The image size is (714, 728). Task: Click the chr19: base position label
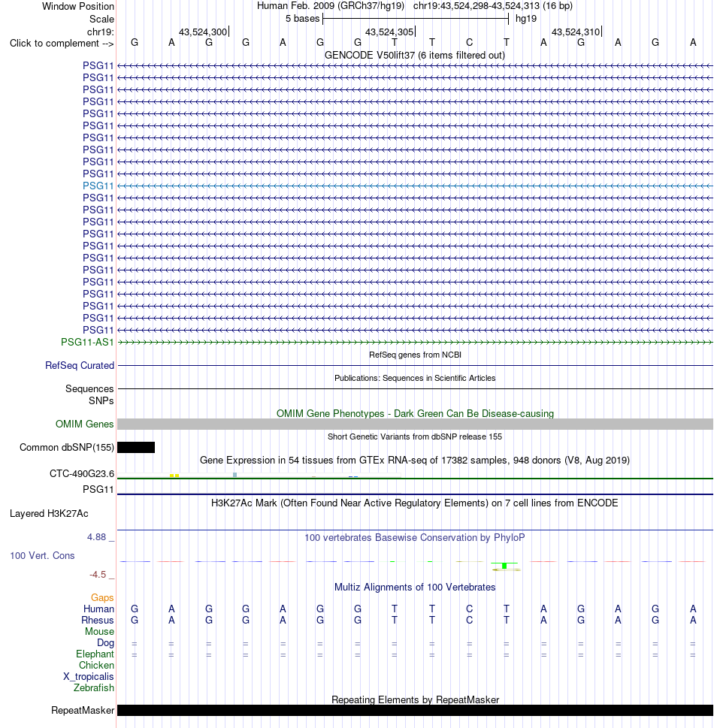101,32
